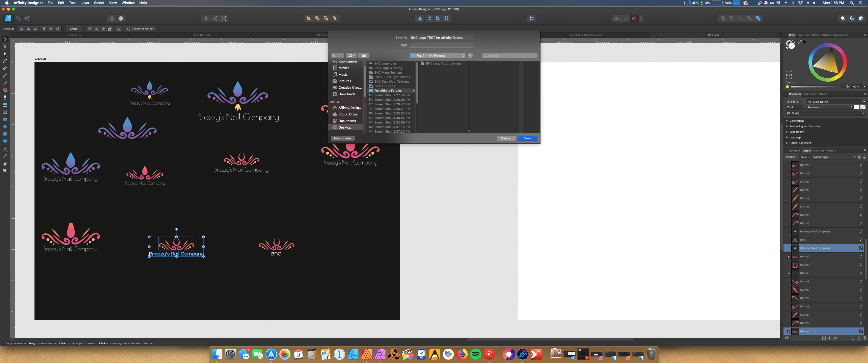Click the layer effects fx icon
The image size is (868, 363).
[835, 338]
